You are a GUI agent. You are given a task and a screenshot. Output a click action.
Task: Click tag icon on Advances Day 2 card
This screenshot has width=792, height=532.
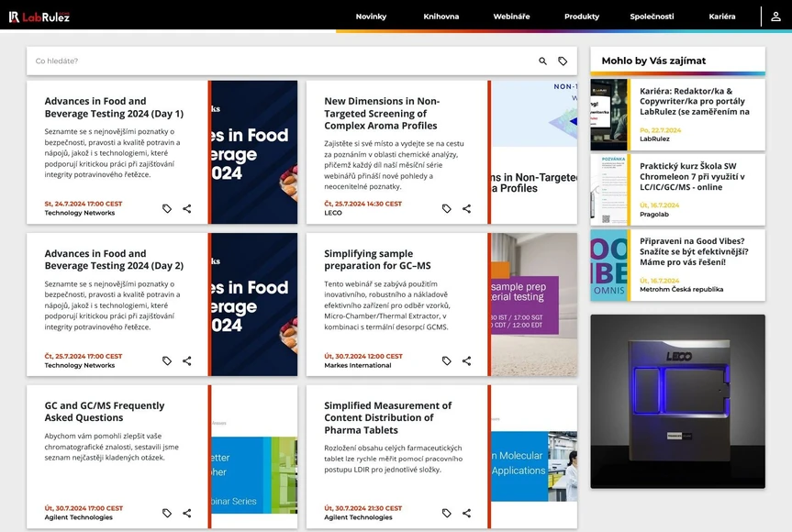pyautogui.click(x=167, y=360)
